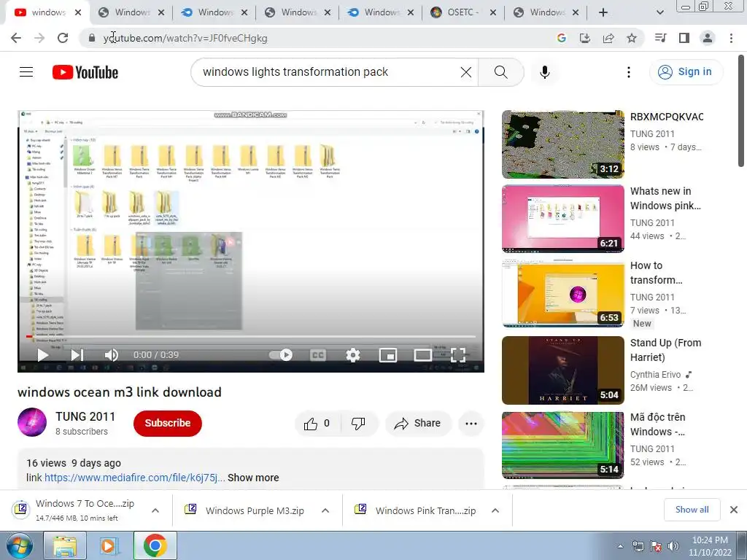The width and height of the screenshot is (747, 560).
Task: Open How to transform video
Action: (562, 293)
